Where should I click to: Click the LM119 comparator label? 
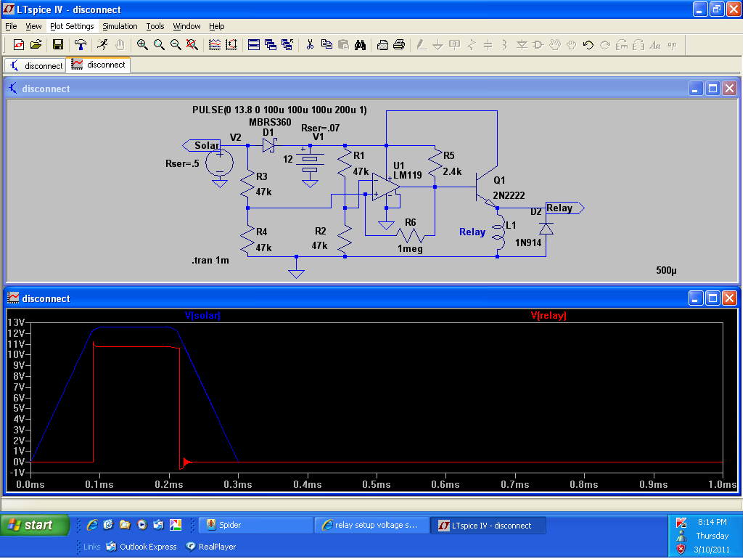coord(408,175)
